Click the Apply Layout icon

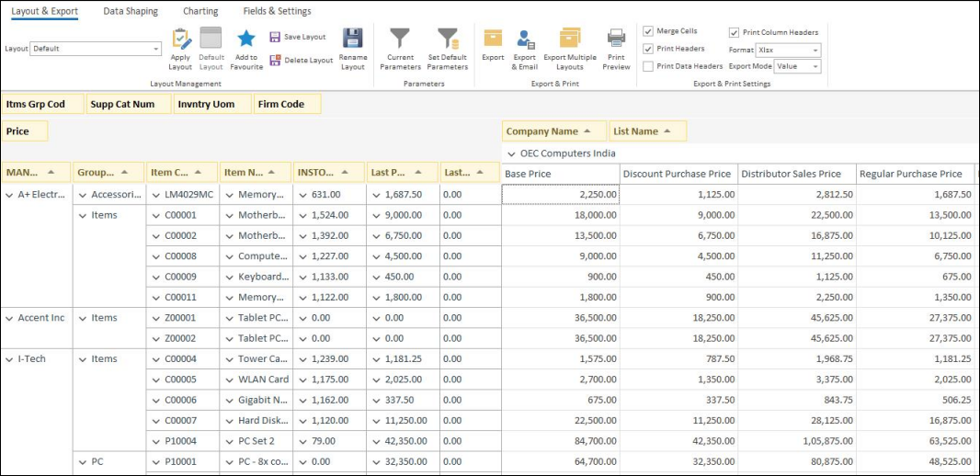[x=180, y=39]
